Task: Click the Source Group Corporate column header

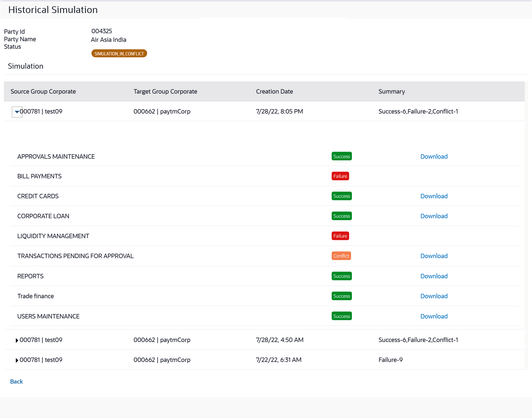Action: point(43,91)
